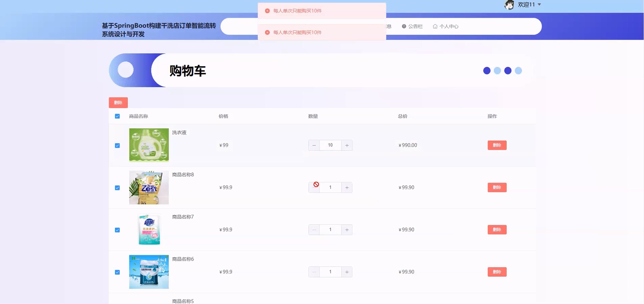Increase 洗衣液 quantity with plus icon

(347, 145)
